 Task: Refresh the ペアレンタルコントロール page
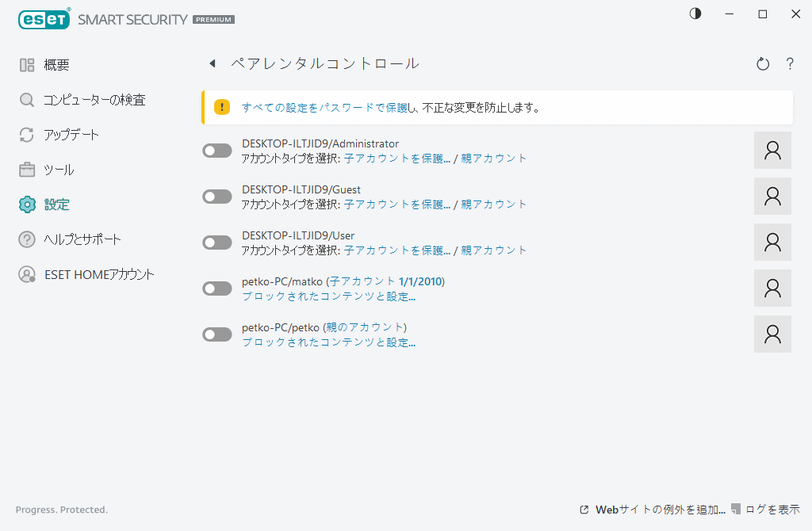click(x=762, y=64)
